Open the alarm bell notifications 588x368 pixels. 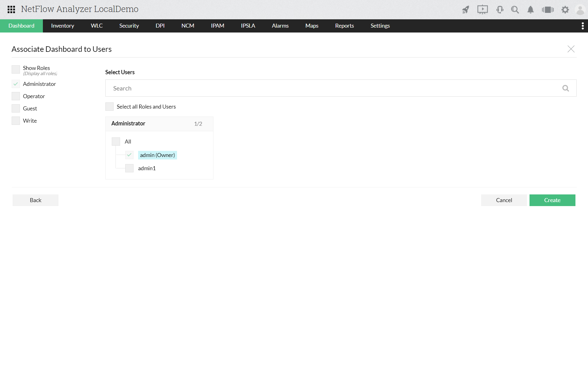(530, 10)
